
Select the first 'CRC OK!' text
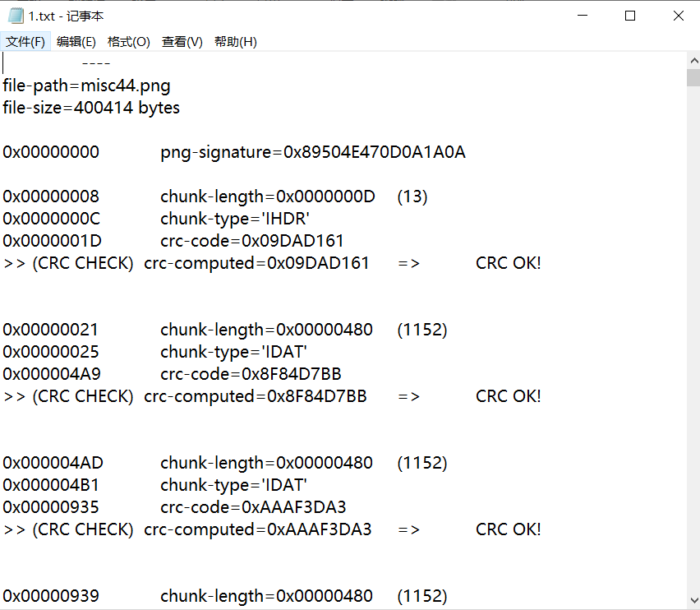(508, 262)
